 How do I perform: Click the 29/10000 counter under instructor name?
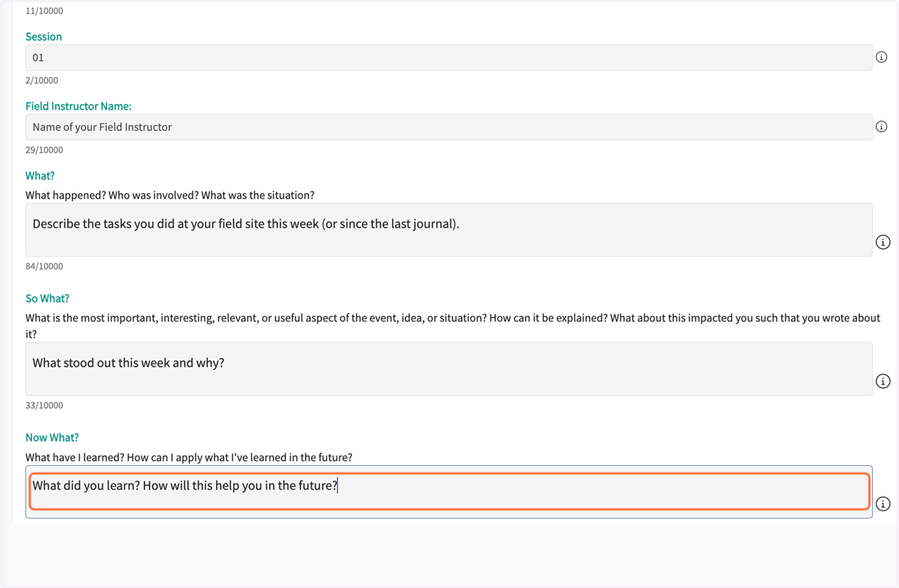click(x=44, y=150)
